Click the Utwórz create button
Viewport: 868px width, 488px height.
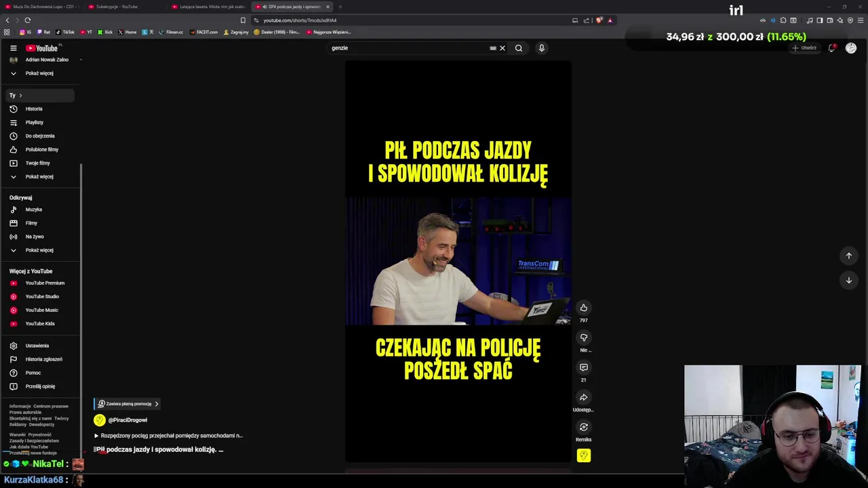(x=804, y=48)
